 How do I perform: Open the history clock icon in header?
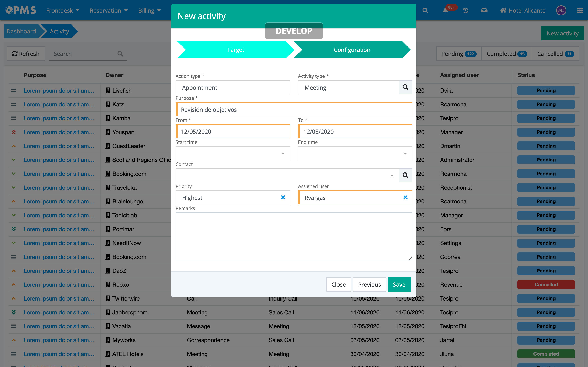point(465,11)
